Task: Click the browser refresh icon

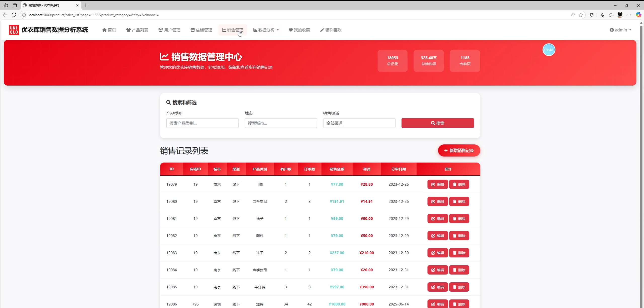Action: pyautogui.click(x=14, y=15)
